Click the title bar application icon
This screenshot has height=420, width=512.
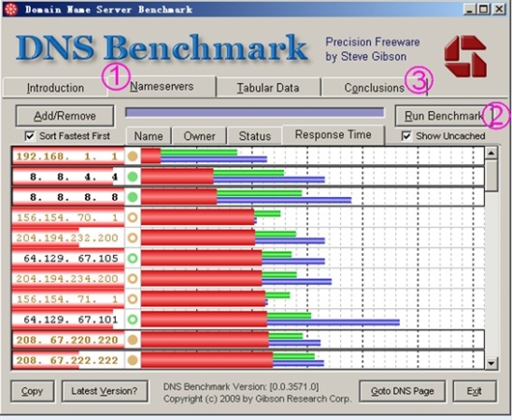(x=11, y=9)
